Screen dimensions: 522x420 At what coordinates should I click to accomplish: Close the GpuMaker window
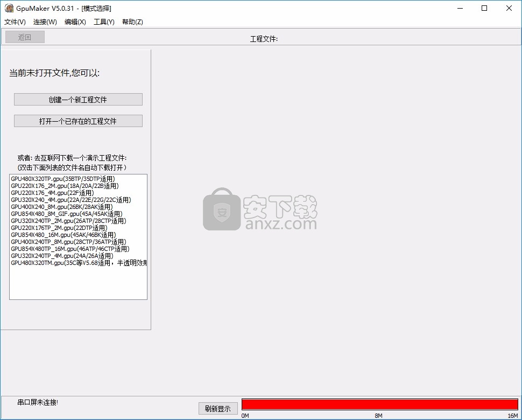(509, 8)
